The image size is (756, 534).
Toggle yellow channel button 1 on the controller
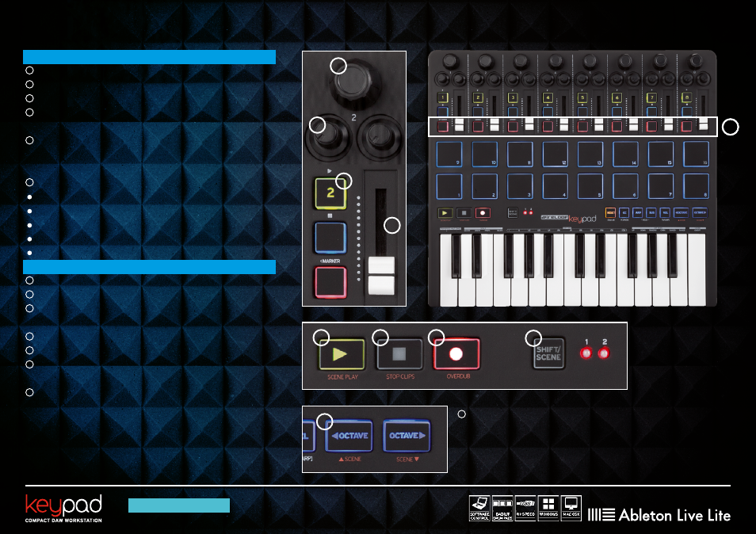click(x=443, y=97)
